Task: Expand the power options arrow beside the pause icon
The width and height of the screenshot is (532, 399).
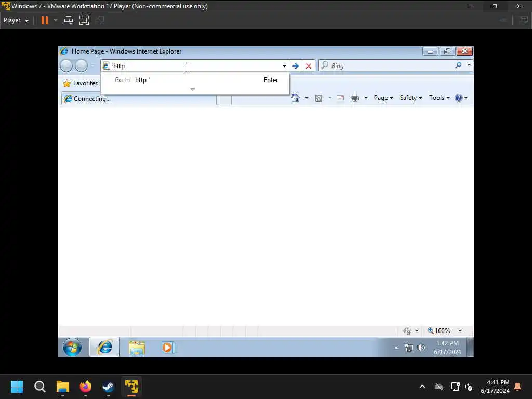Action: 56,20
